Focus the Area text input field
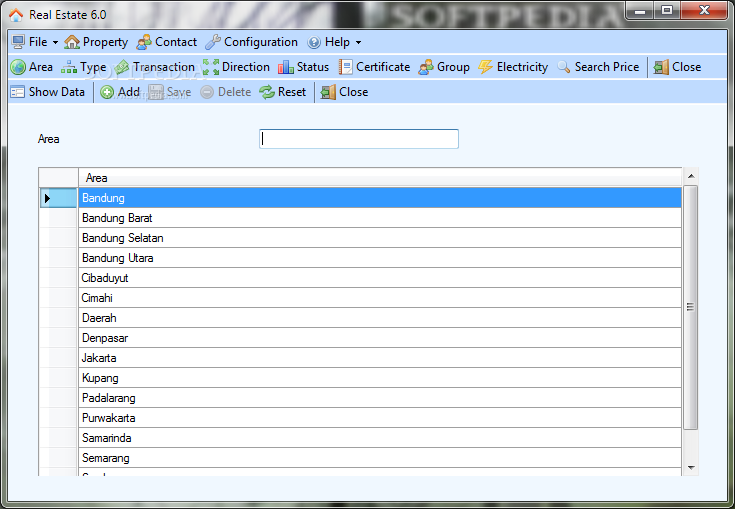Screen dimensions: 735x509 359,139
